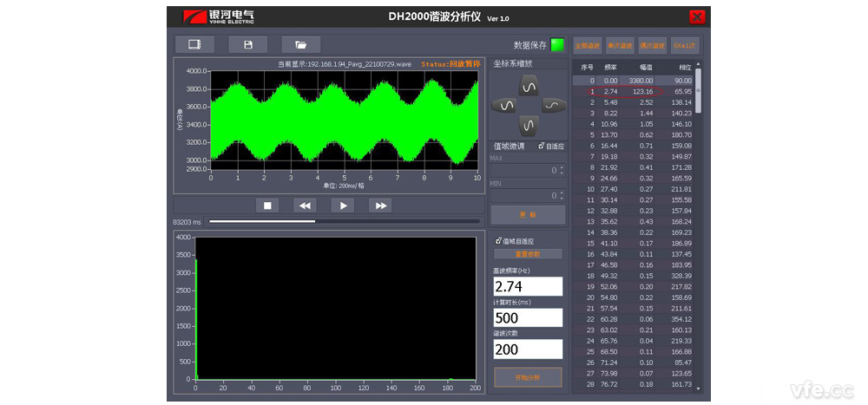Click the bottom waveform zoom button
Image resolution: width=868 pixels, height=405 pixels.
coord(529,125)
